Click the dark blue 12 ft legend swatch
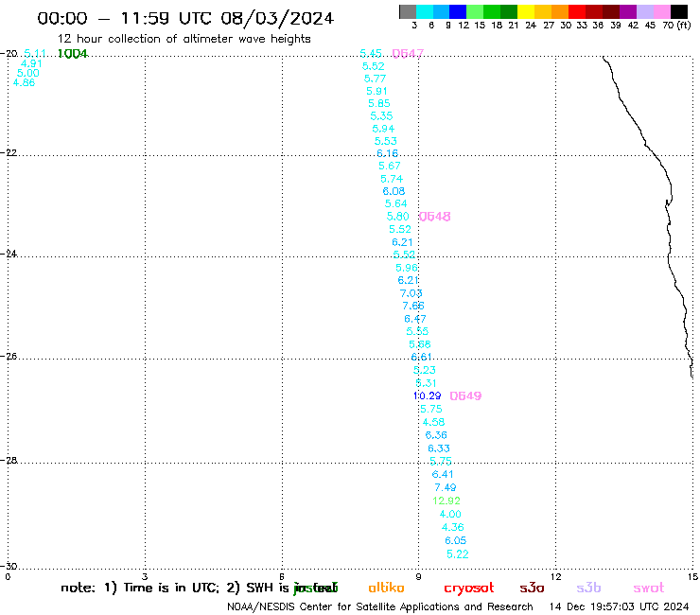700x615 pixels. [x=458, y=11]
